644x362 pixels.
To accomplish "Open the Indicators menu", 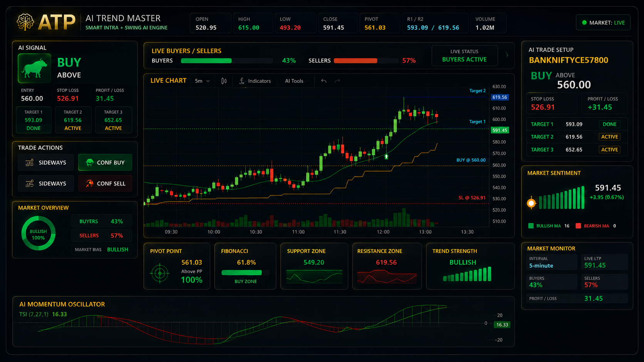I will click(x=255, y=81).
